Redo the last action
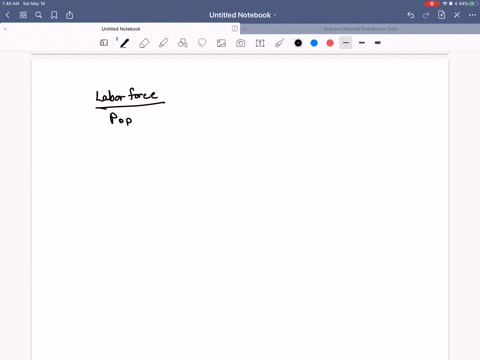480x360 pixels. click(426, 15)
